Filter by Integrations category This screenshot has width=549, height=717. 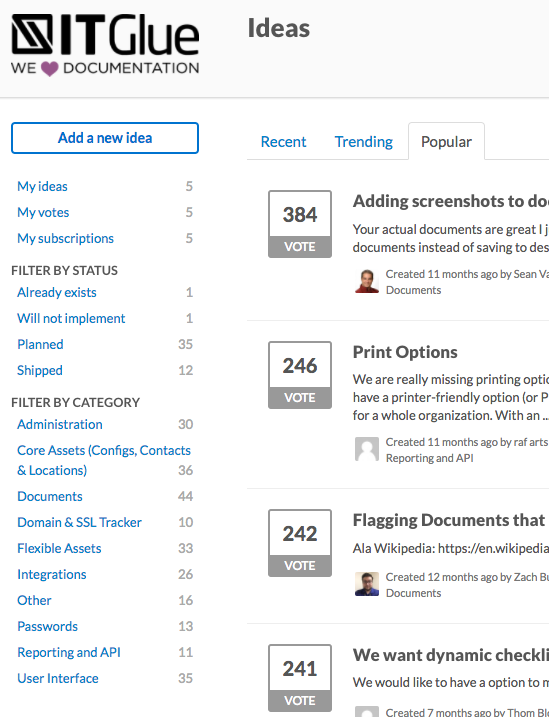click(52, 574)
